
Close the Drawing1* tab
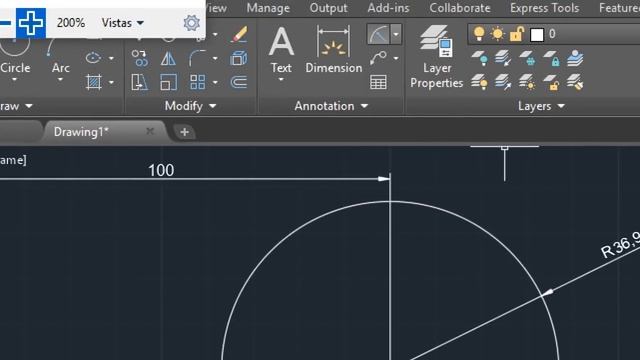coord(150,131)
